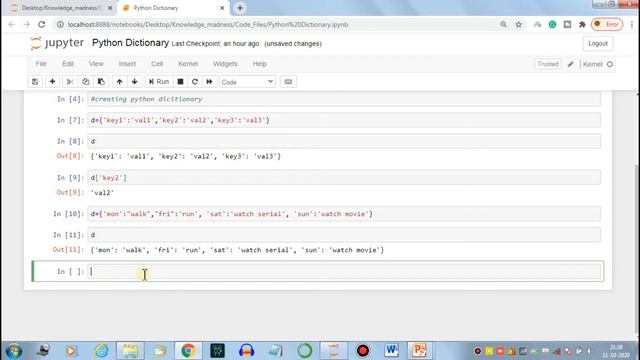Open Chrome from the taskbar
Screen dimensions: 640x360
point(188,350)
